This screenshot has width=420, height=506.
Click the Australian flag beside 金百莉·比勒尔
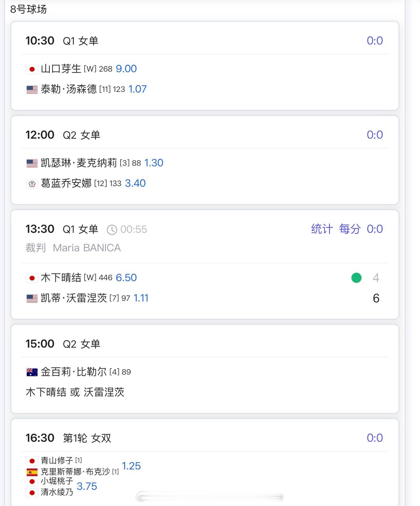tap(32, 372)
